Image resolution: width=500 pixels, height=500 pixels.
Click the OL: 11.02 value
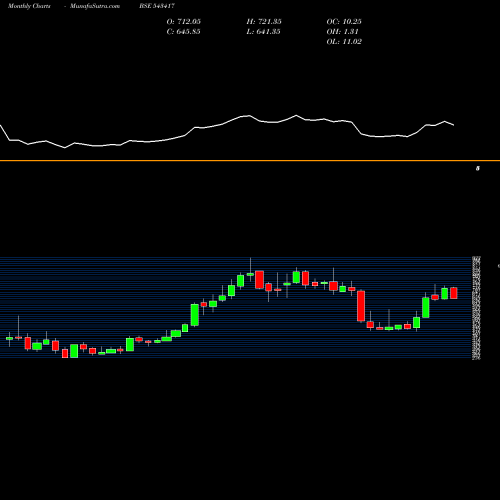(344, 42)
